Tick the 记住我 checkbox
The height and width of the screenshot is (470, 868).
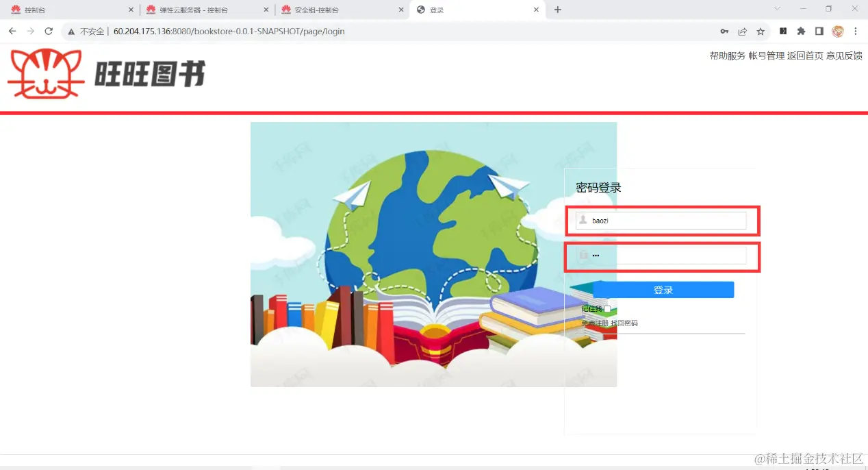pos(607,309)
